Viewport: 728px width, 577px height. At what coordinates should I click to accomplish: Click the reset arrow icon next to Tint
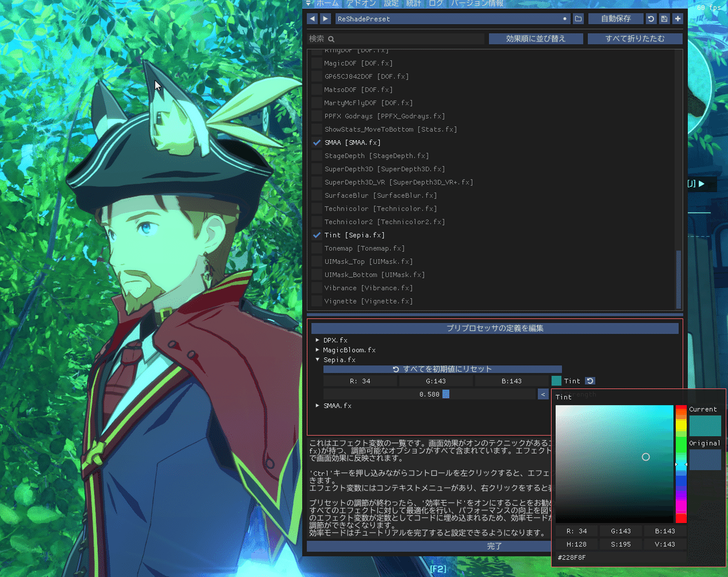pyautogui.click(x=590, y=381)
